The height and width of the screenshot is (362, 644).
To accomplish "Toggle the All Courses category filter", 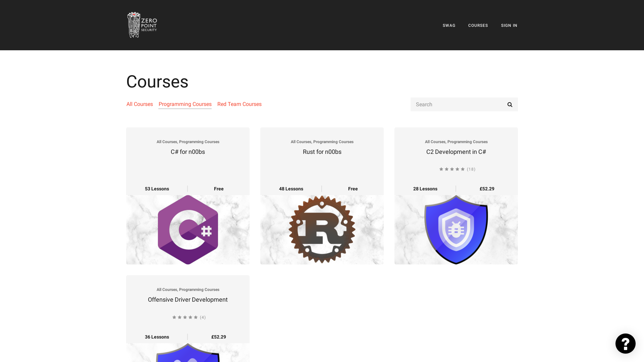I will 139,104.
